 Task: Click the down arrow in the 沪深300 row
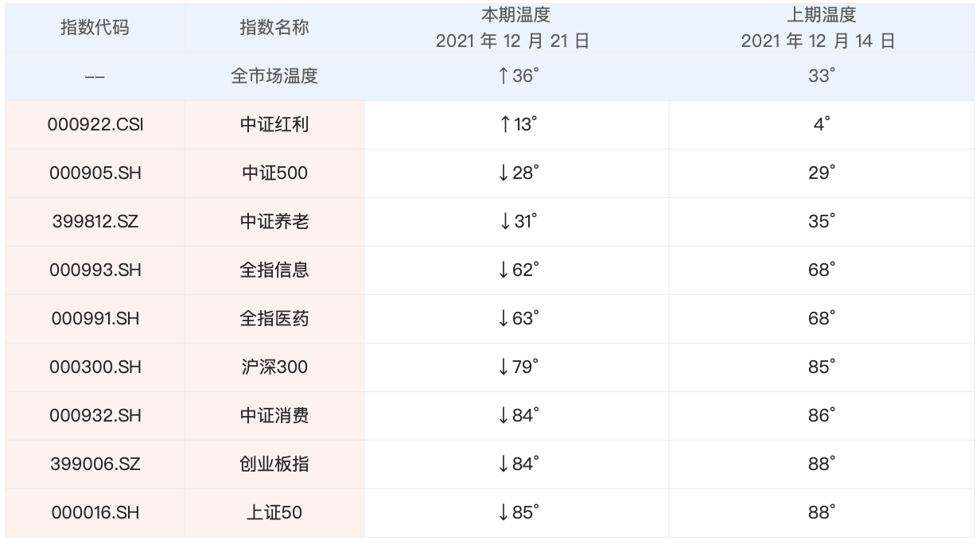tap(503, 367)
